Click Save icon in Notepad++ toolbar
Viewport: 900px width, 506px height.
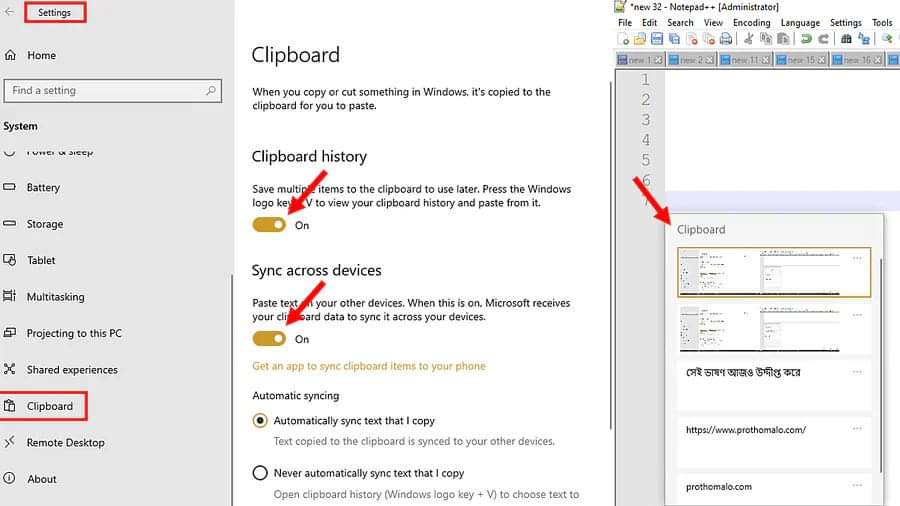click(657, 38)
